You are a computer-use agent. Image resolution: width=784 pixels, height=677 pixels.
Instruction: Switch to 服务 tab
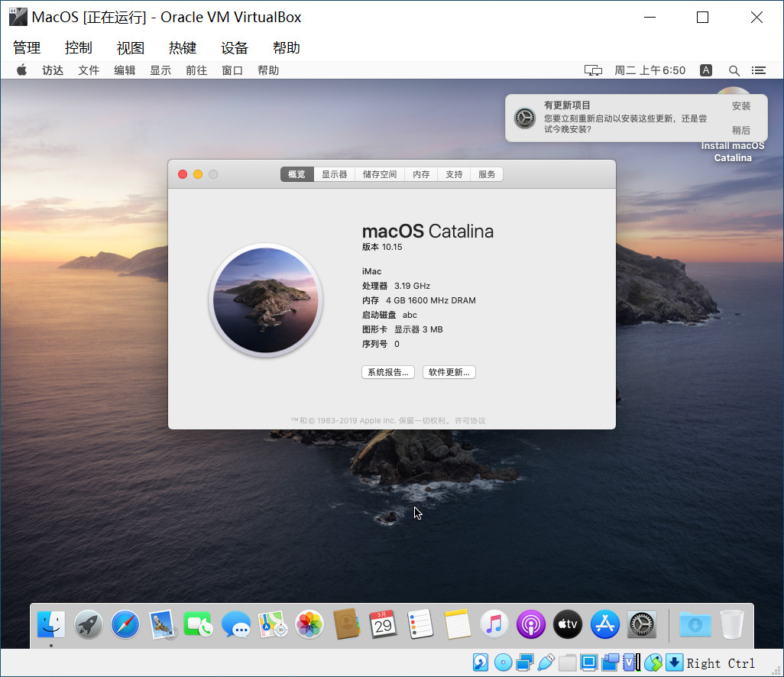(x=487, y=174)
